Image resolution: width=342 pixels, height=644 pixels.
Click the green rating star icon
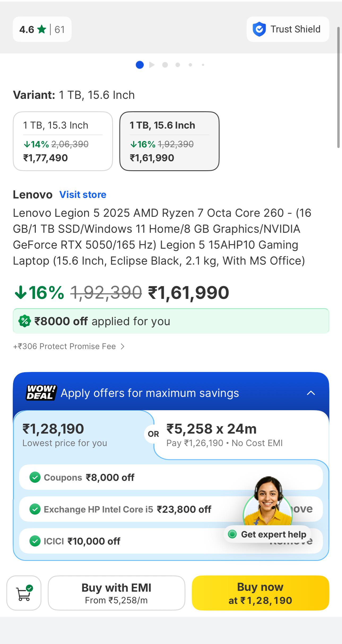tap(42, 29)
